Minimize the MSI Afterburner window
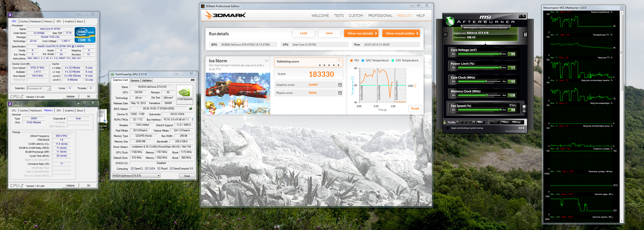The width and height of the screenshot is (644, 230). click(520, 16)
